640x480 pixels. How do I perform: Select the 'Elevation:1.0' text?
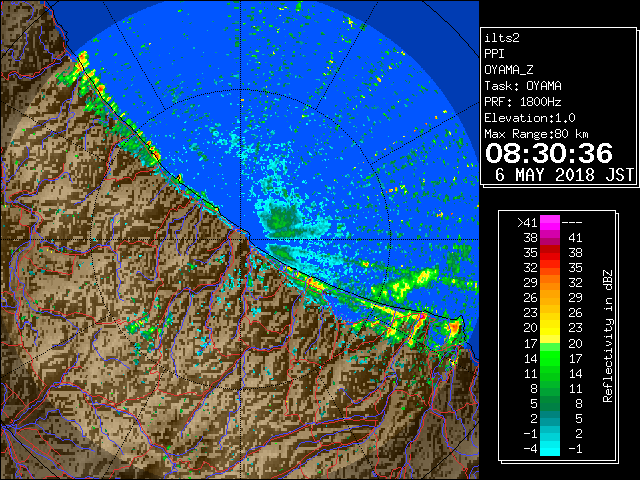click(x=530, y=118)
